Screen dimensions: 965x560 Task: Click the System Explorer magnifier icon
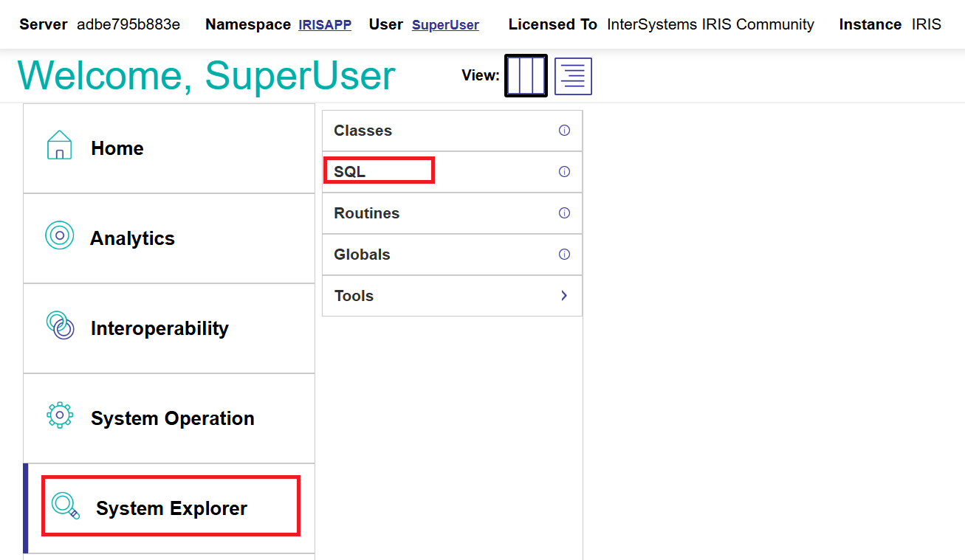click(x=66, y=506)
